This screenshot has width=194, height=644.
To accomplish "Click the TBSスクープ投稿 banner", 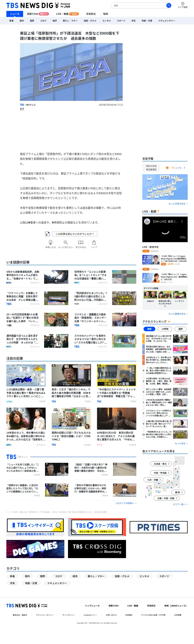I will click(97, 527).
